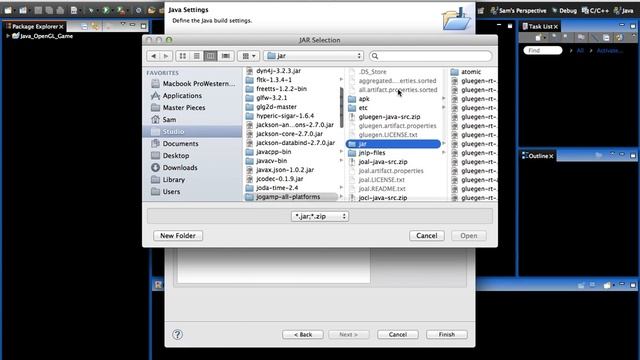Click the first column vertical scrollbar
640x360 pixels.
click(x=341, y=108)
